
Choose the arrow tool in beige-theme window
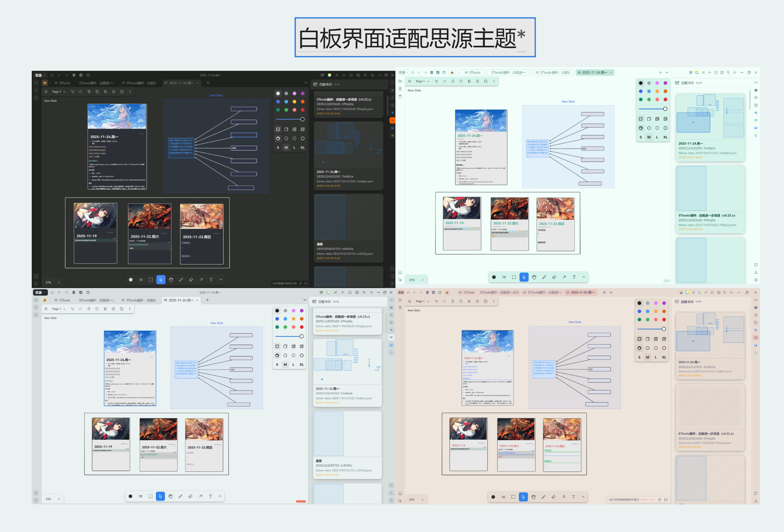tap(563, 497)
